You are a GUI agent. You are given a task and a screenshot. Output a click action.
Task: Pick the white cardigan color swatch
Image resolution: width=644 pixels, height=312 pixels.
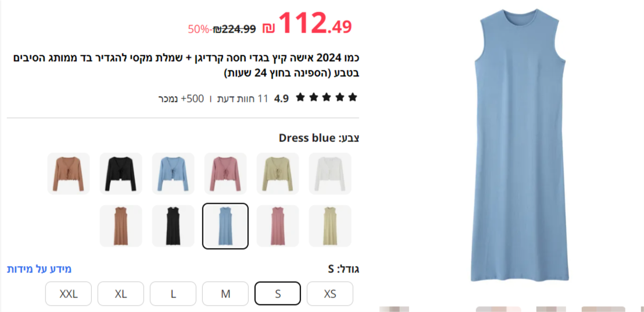pos(330,173)
